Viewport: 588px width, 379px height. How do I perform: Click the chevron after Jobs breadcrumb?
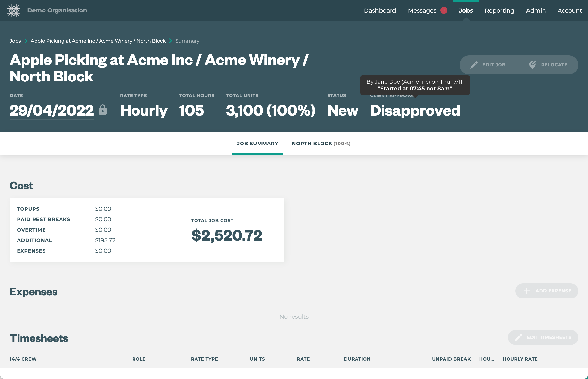coord(26,41)
